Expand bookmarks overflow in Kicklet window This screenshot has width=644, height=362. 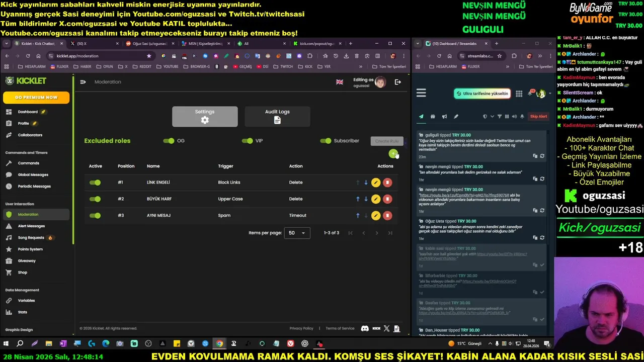[360, 66]
